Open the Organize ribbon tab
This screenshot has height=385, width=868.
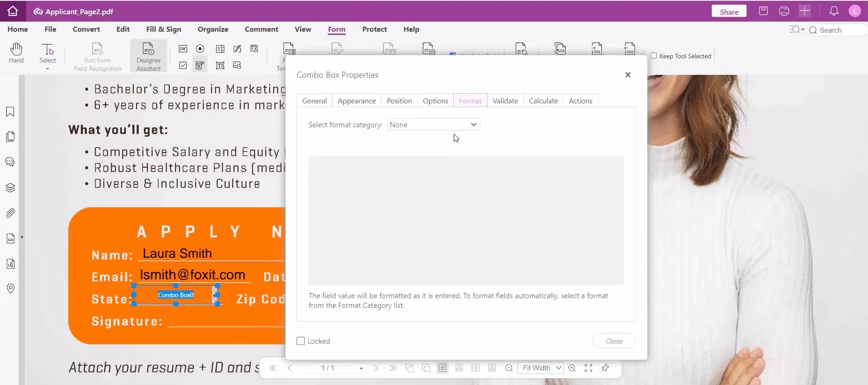(x=213, y=29)
